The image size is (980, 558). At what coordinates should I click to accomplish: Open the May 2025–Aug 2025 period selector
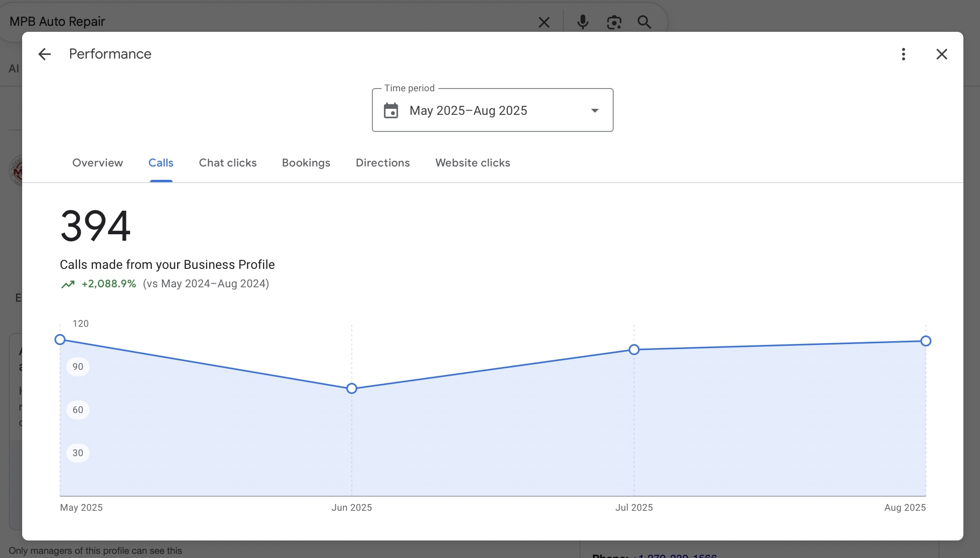tap(468, 111)
